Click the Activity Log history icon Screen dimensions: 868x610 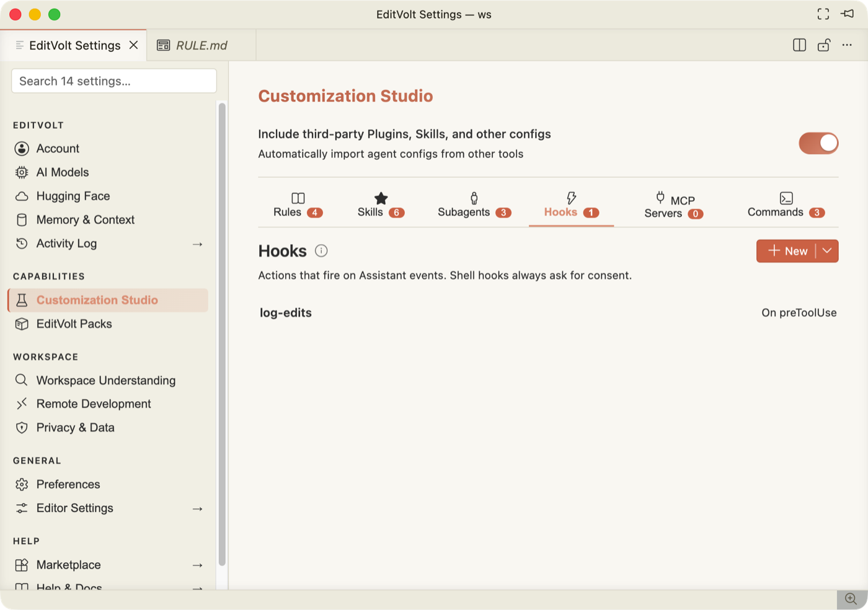(x=22, y=244)
